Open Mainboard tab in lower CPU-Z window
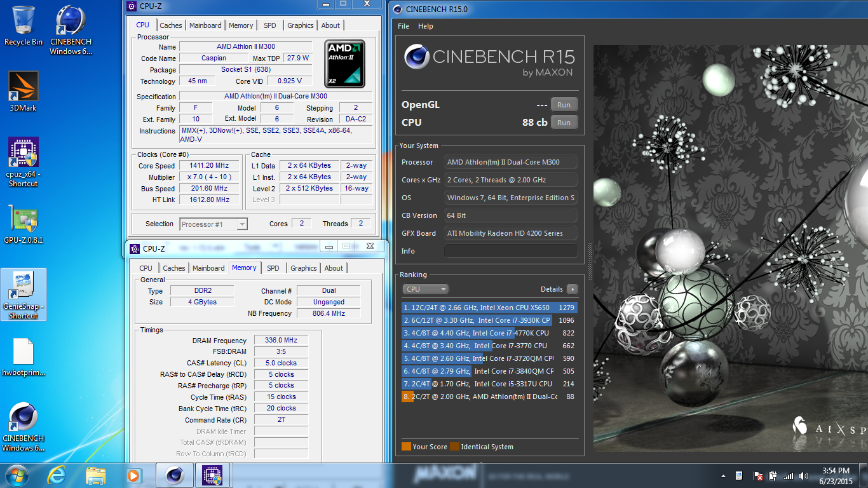The image size is (868, 488). pyautogui.click(x=208, y=268)
